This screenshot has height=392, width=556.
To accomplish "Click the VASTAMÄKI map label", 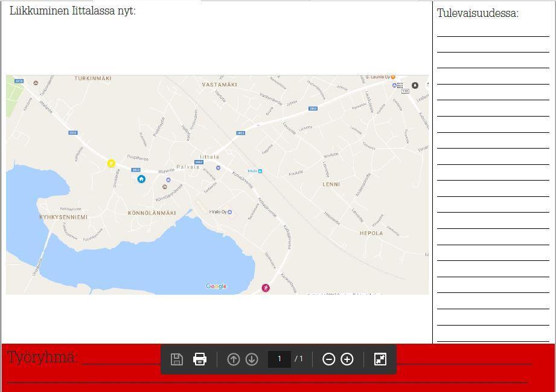I will 220,85.
